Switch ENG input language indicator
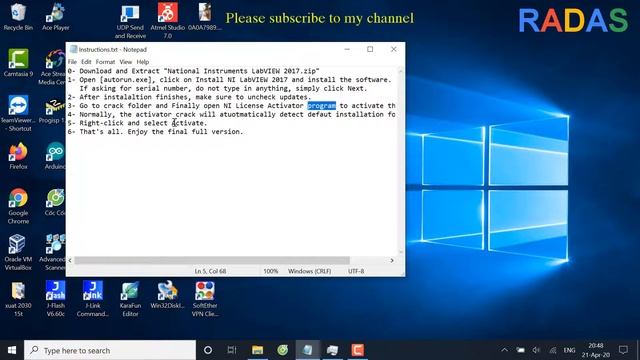Screen dimensions: 640x360 (569, 350)
